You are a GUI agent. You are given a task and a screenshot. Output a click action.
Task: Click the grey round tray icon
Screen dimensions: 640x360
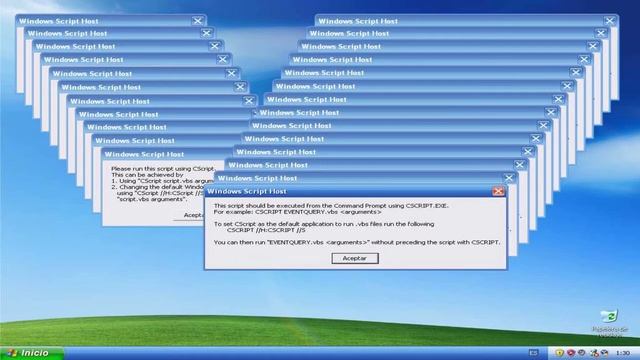click(582, 353)
